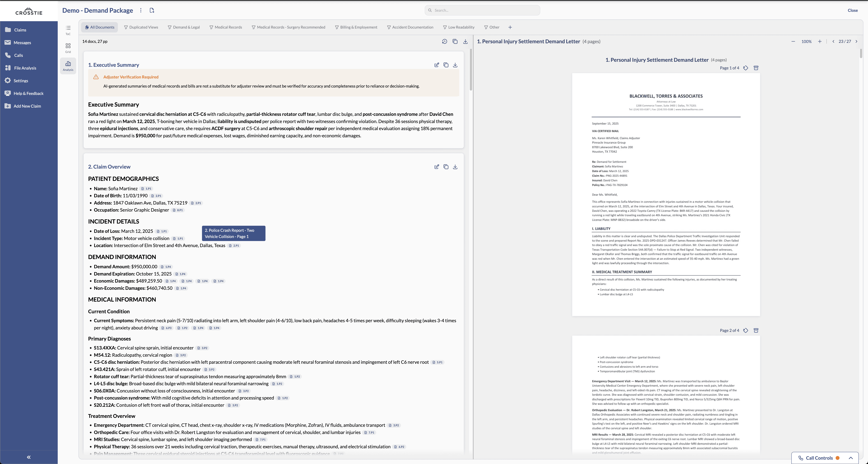Toggle the Duplicated Views filter
868x464 pixels.
point(141,27)
